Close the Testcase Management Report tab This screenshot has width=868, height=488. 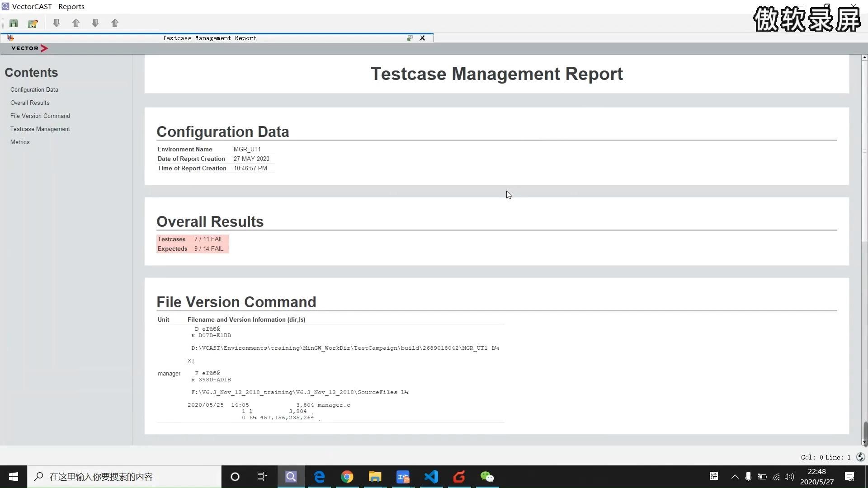[x=422, y=38]
